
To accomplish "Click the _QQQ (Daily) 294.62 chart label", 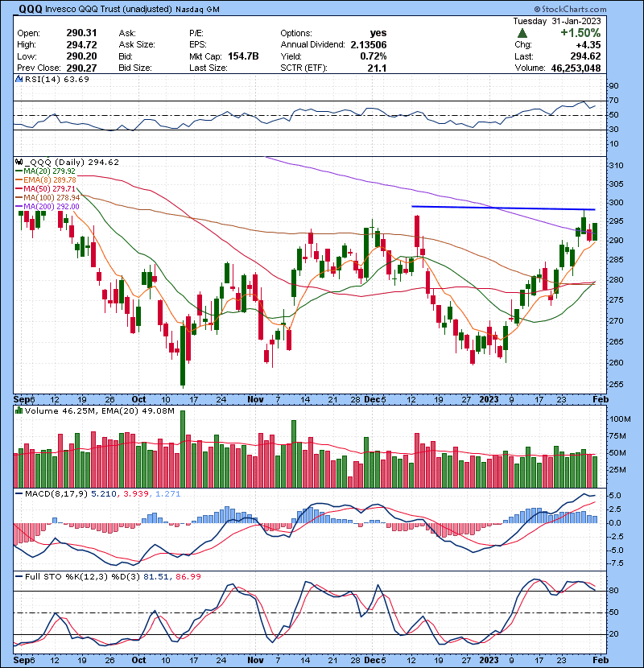I will pyautogui.click(x=72, y=163).
